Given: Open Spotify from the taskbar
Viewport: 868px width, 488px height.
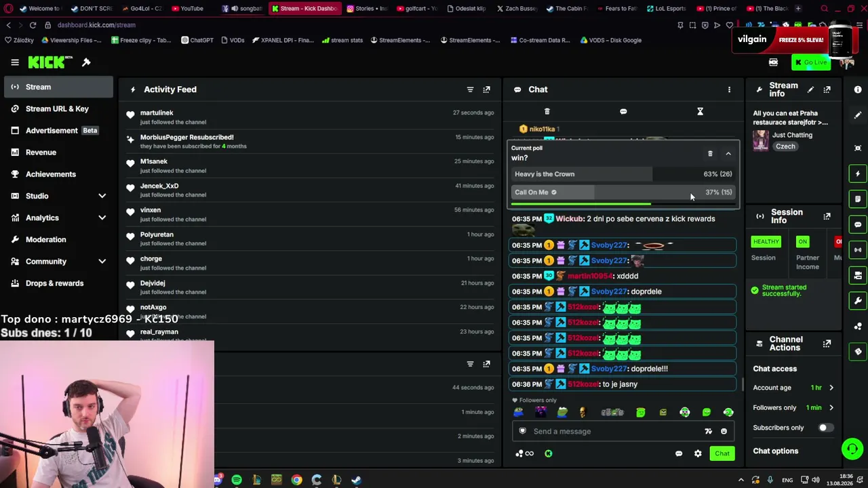Looking at the screenshot, I should [237, 480].
